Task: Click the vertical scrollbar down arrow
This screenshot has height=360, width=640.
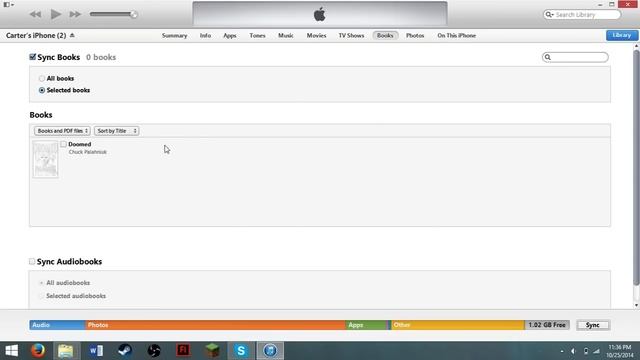Action: coord(636,305)
